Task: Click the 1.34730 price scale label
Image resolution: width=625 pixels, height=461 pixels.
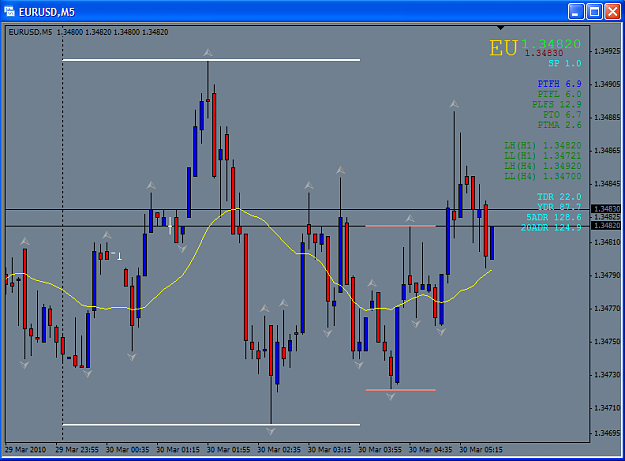Action: [x=607, y=375]
